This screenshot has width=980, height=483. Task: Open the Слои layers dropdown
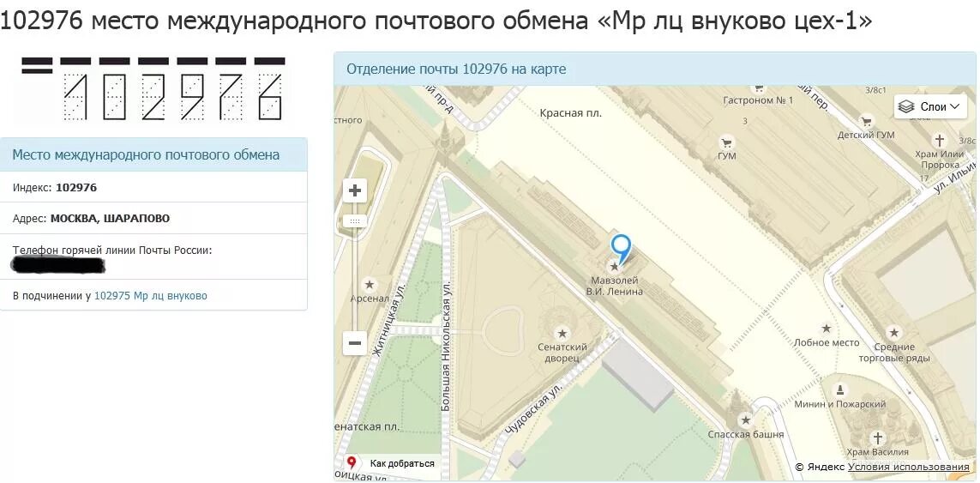[930, 107]
